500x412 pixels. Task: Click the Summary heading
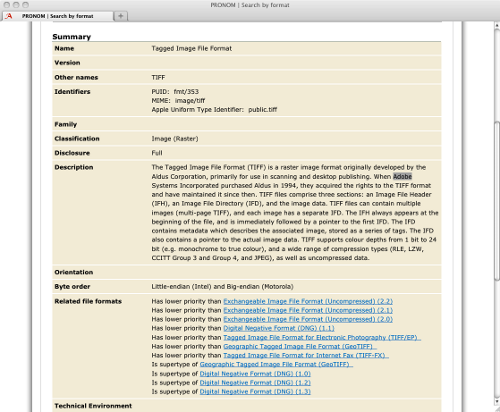pyautogui.click(x=72, y=37)
